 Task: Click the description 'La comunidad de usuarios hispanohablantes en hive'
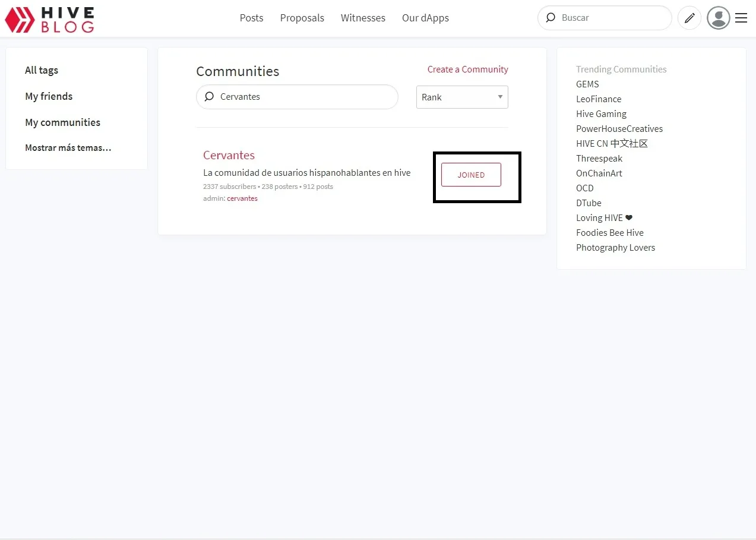307,173
